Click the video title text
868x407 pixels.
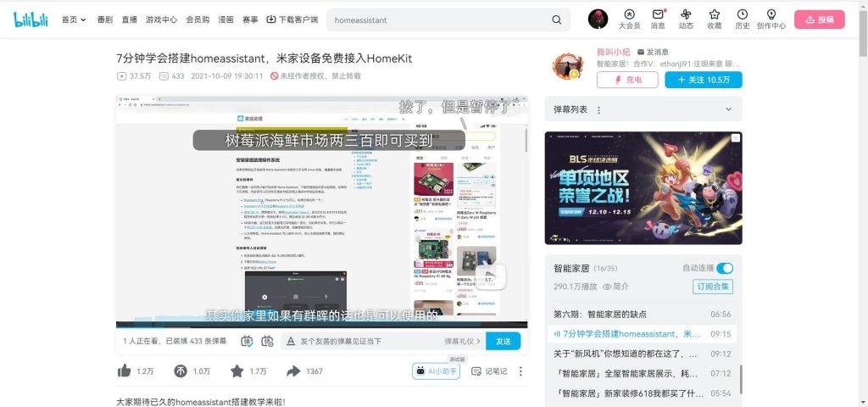point(264,59)
